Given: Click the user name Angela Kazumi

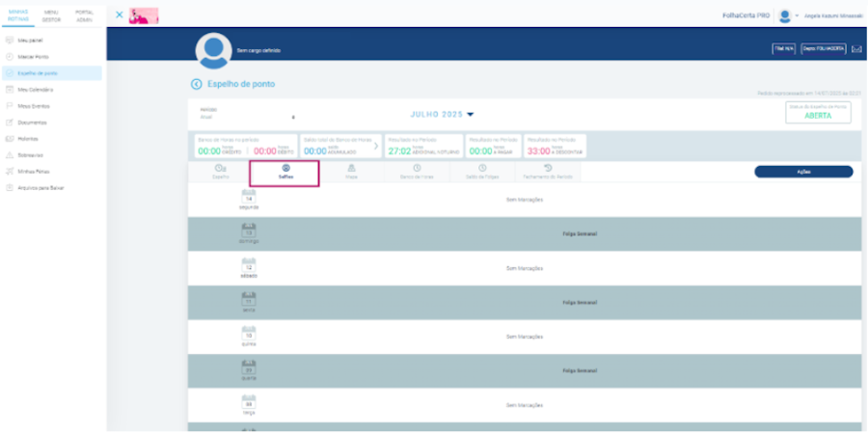Looking at the screenshot, I should click(x=832, y=16).
